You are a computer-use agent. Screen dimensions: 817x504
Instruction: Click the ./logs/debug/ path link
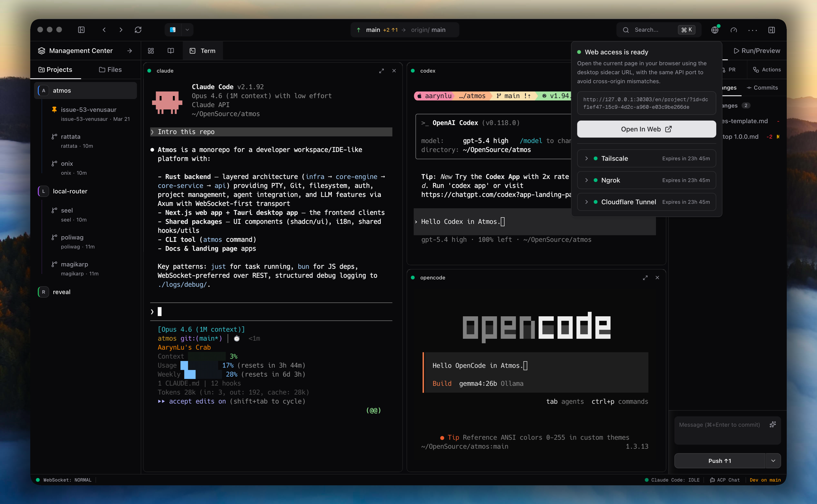(x=182, y=284)
